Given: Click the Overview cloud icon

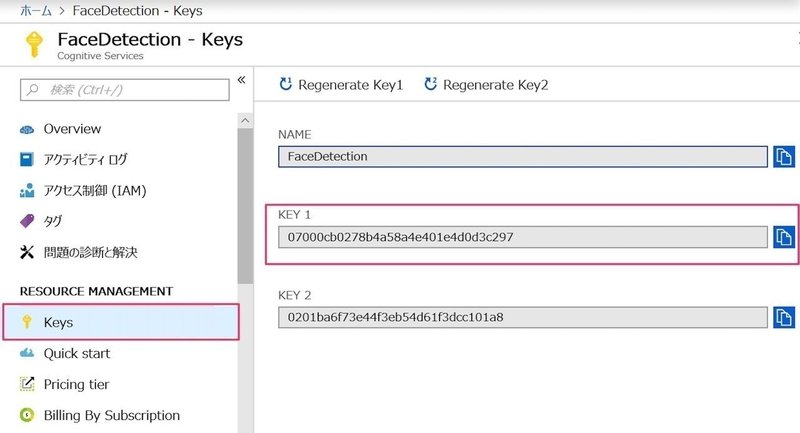Looking at the screenshot, I should 27,130.
